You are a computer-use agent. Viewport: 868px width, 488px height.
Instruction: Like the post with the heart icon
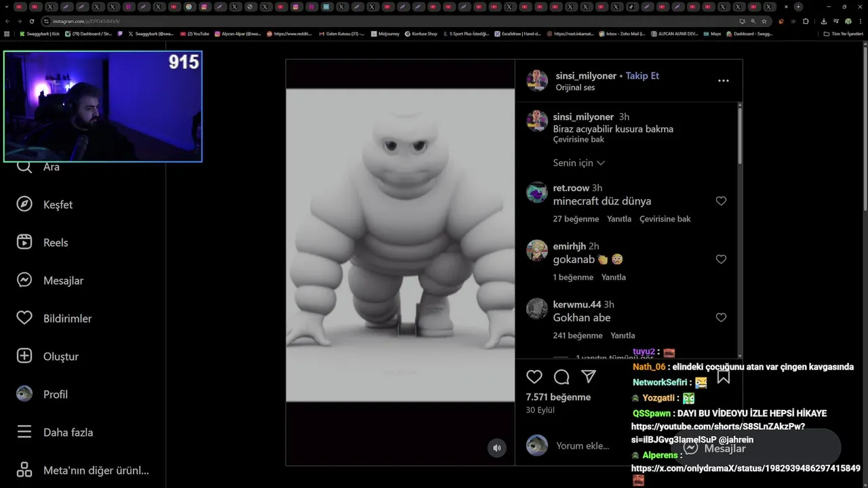(534, 377)
